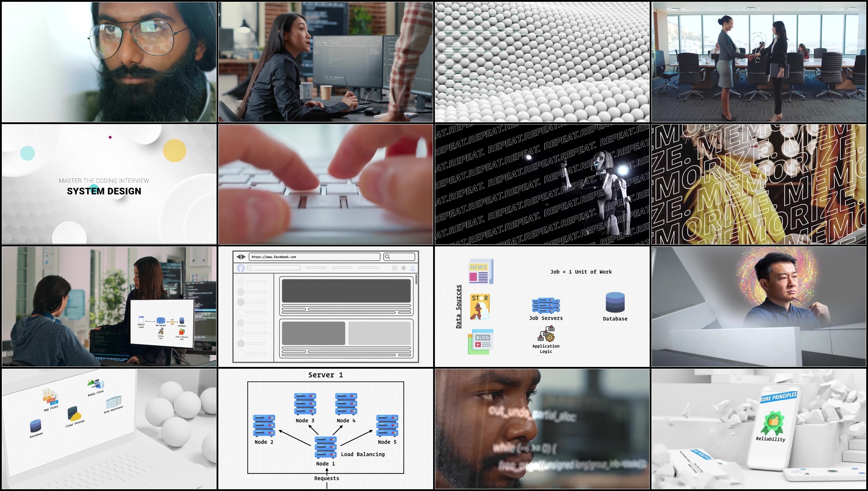
Task: Click the Facebook logo in the wireframe
Action: click(241, 268)
